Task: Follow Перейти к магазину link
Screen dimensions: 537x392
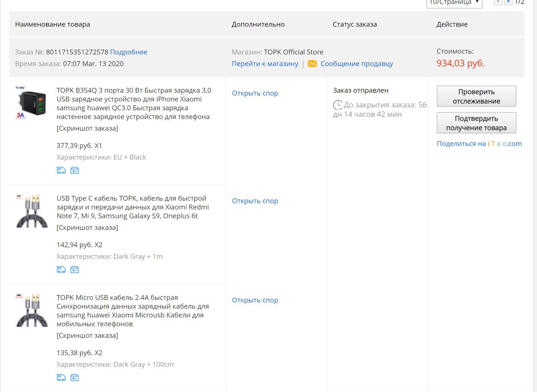Action: 265,64
